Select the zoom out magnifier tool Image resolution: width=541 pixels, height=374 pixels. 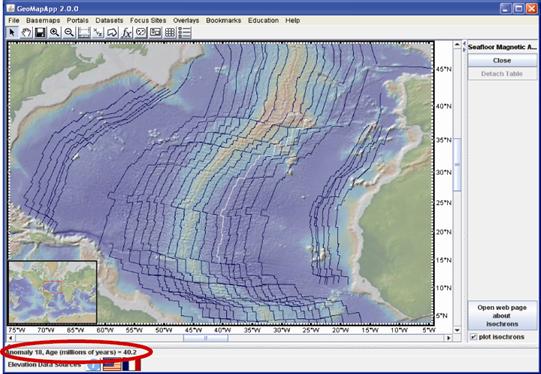coord(69,32)
